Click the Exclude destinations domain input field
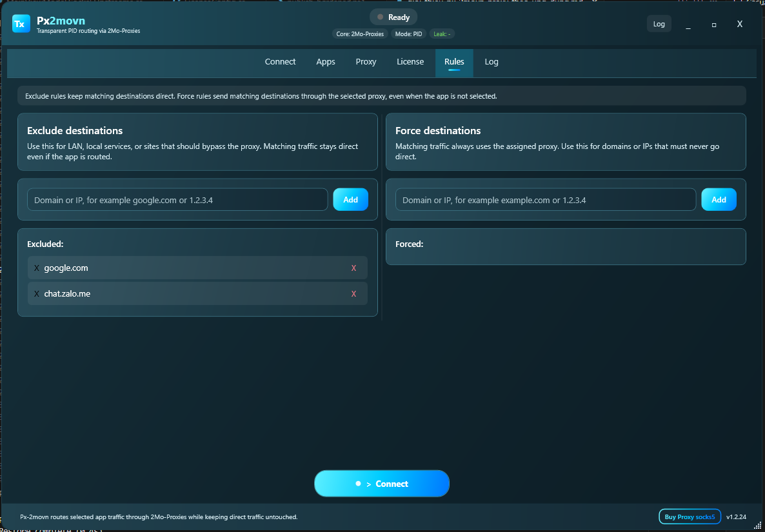 tap(177, 199)
